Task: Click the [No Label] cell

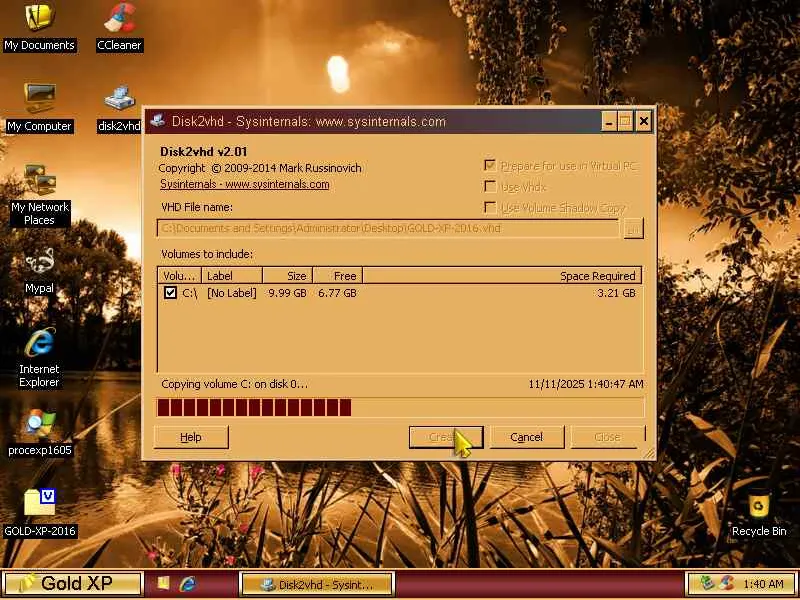Action: coord(232,293)
